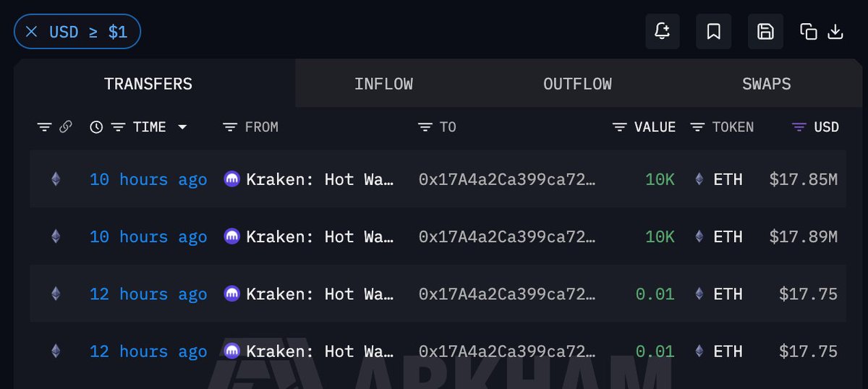Image resolution: width=868 pixels, height=389 pixels.
Task: Bookmark this filter view
Action: 713,32
